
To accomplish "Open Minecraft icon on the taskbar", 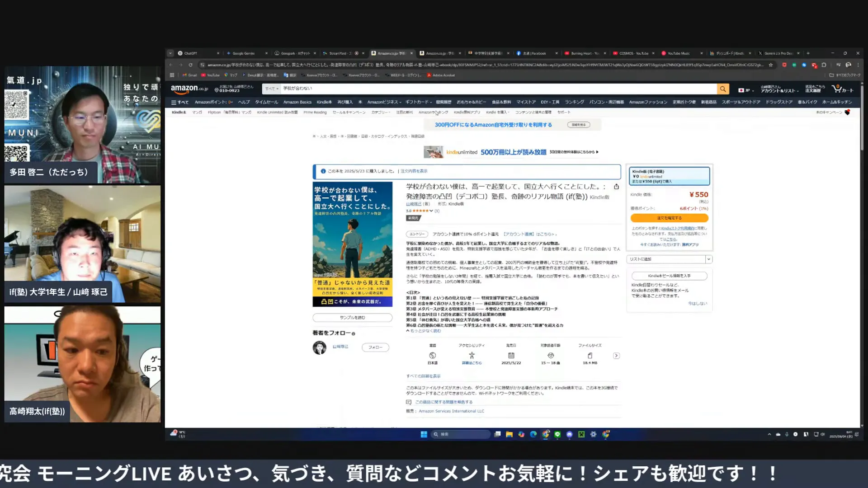I will click(581, 434).
